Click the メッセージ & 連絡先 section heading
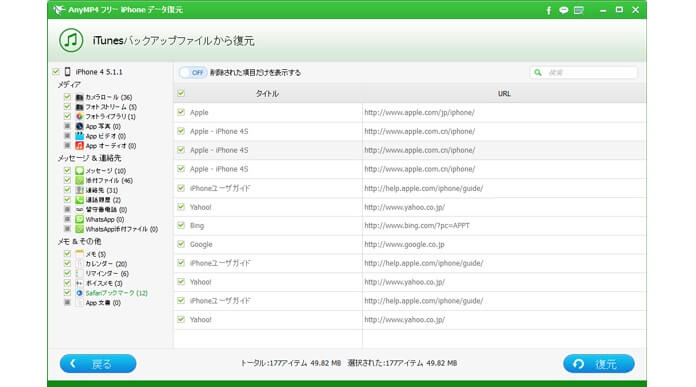The image size is (696, 387). pos(89,158)
